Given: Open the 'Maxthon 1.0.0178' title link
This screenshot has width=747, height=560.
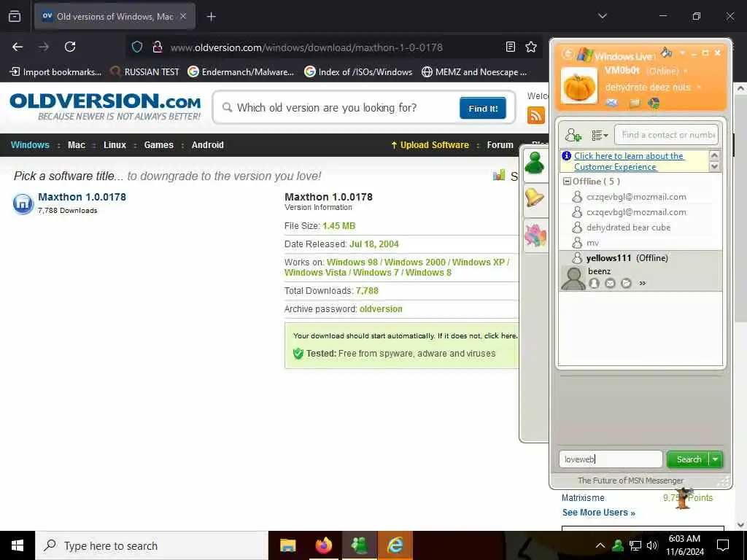Looking at the screenshot, I should [82, 197].
